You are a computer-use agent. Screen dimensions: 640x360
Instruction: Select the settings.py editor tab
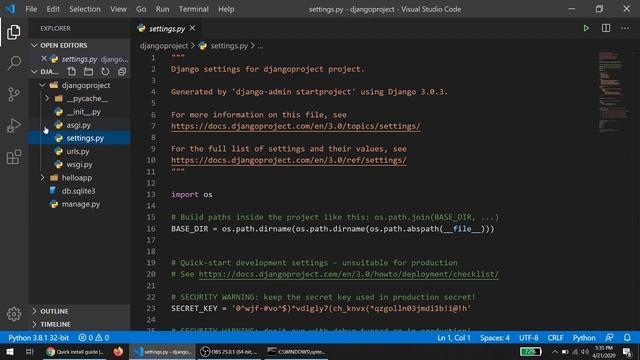point(167,29)
